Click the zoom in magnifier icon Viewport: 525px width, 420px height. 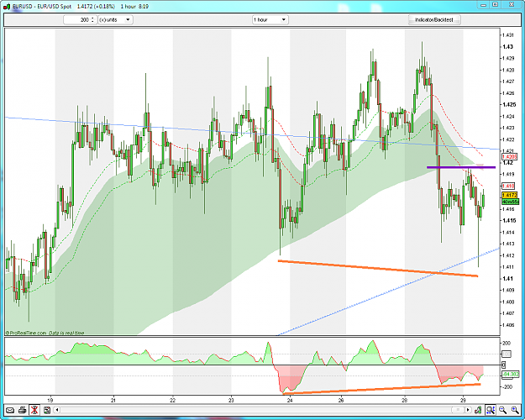pyautogui.click(x=515, y=410)
